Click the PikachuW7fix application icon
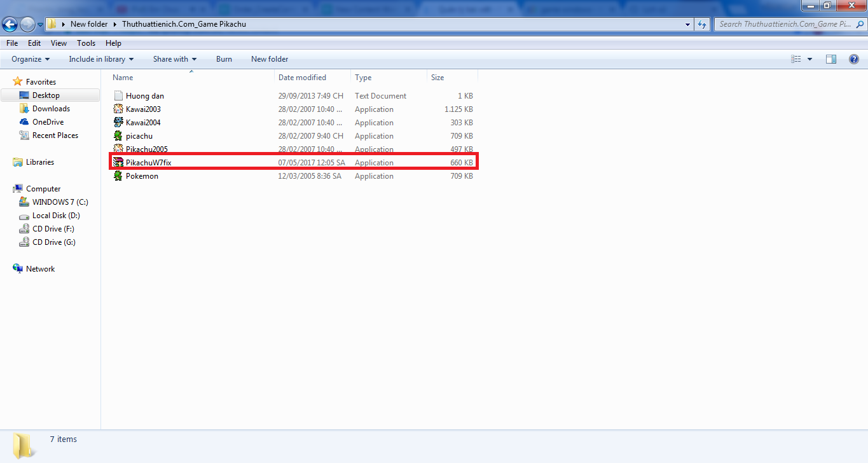Viewport: 868px width, 463px height. (x=118, y=163)
